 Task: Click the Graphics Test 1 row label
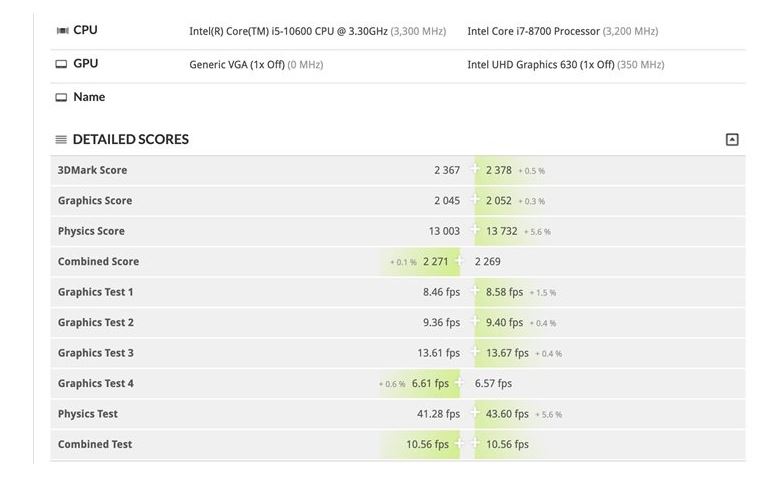[x=95, y=293]
